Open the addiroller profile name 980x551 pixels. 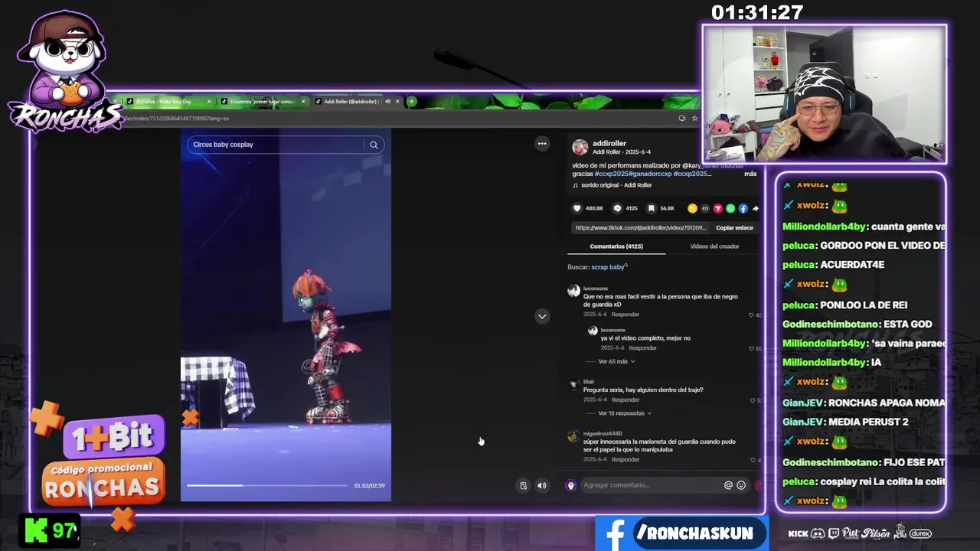point(609,143)
